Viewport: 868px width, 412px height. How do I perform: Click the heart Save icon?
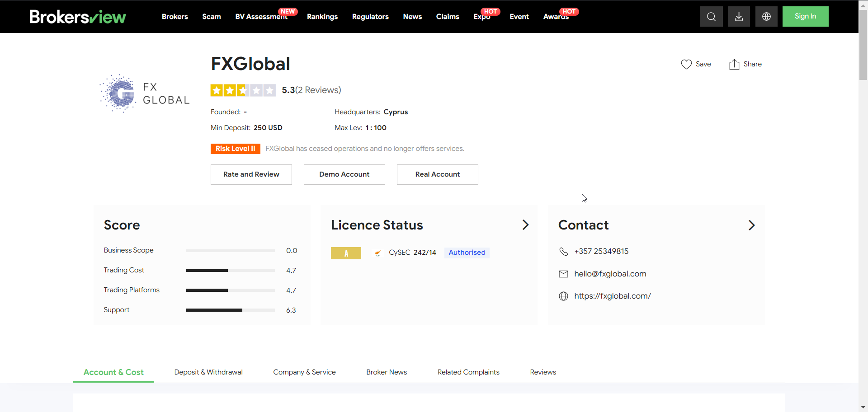click(686, 64)
